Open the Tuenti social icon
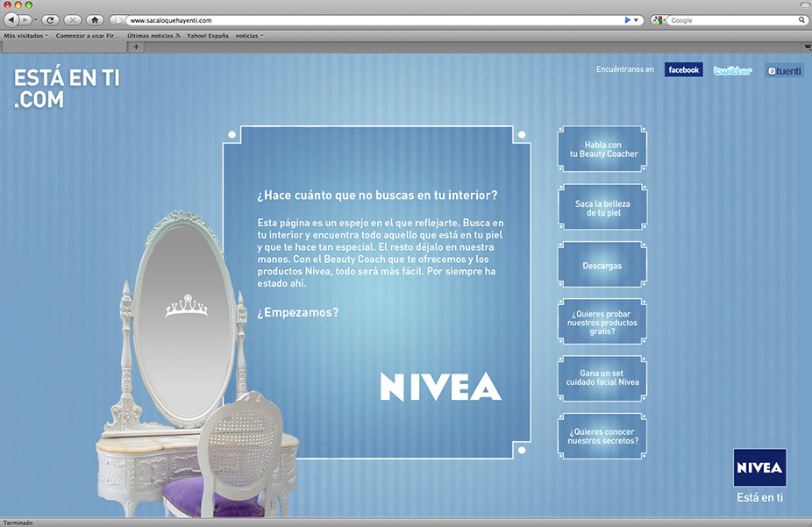Image resolution: width=812 pixels, height=527 pixels. point(784,70)
